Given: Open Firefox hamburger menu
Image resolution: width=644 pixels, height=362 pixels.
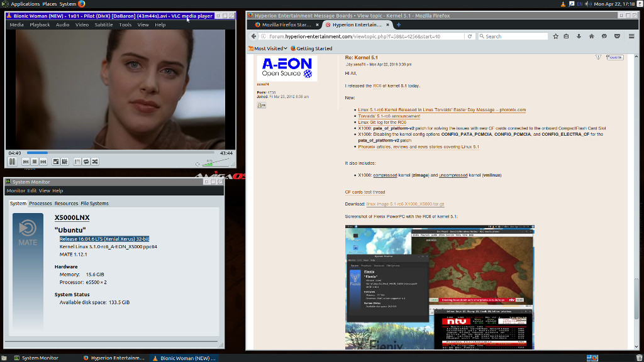Looking at the screenshot, I should pos(631,36).
